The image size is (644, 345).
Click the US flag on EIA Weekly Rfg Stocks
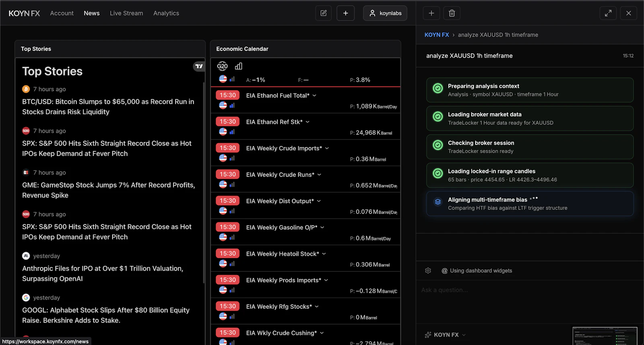click(x=223, y=316)
